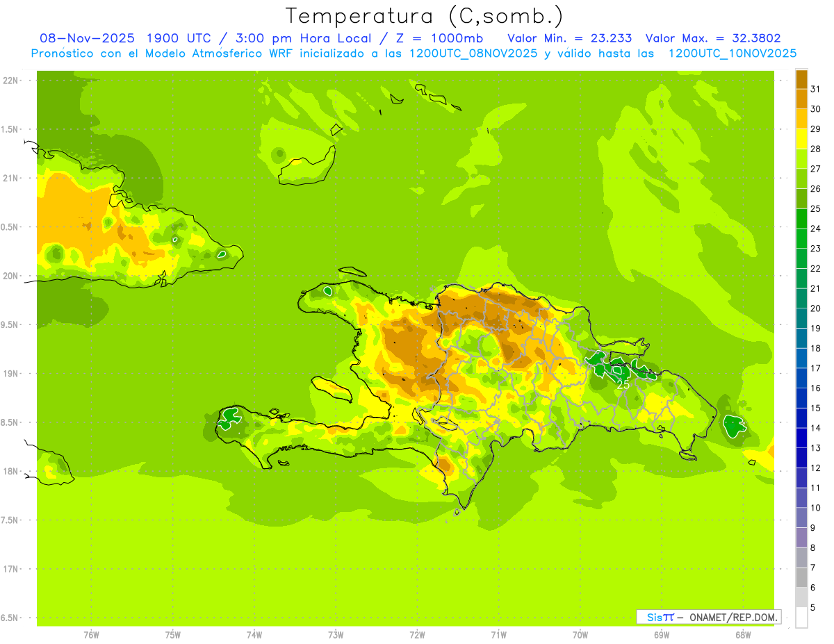
Task: Click the legend swatch between 30 and 31
Action: point(801,99)
